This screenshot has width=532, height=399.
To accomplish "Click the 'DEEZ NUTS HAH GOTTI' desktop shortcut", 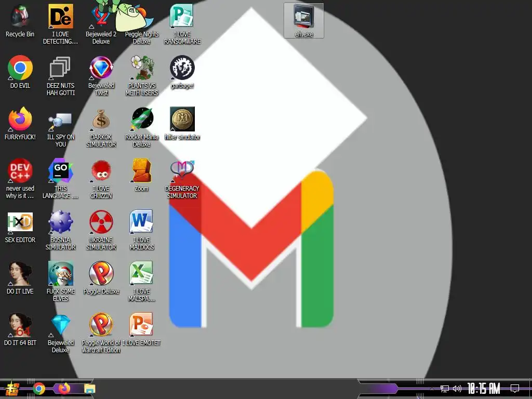I will pyautogui.click(x=60, y=76).
